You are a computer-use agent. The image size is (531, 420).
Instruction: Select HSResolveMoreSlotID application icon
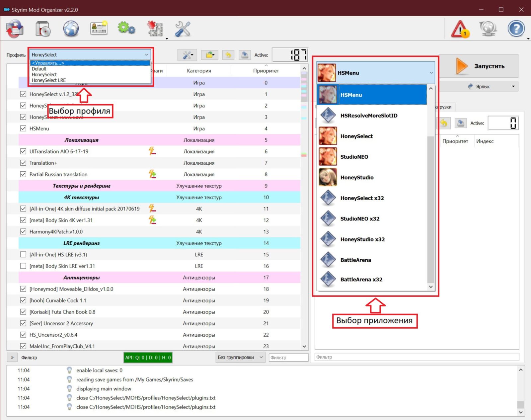tap(328, 116)
